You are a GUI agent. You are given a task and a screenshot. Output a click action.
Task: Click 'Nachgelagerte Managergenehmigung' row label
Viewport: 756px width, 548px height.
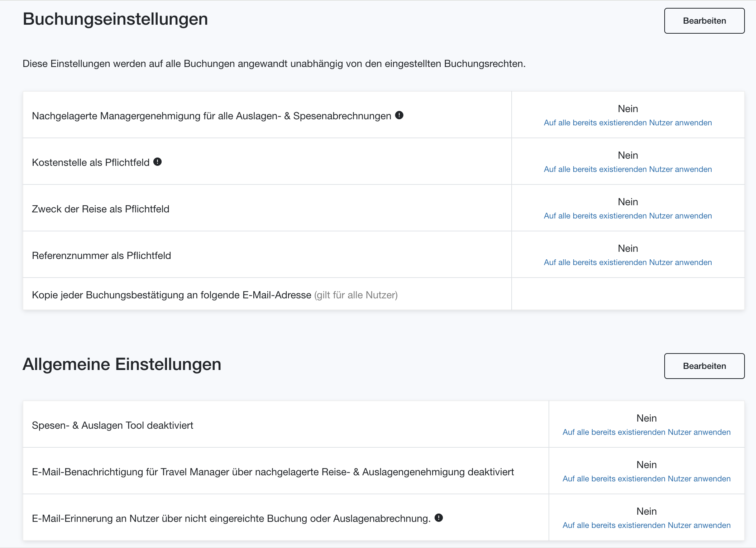tap(211, 116)
